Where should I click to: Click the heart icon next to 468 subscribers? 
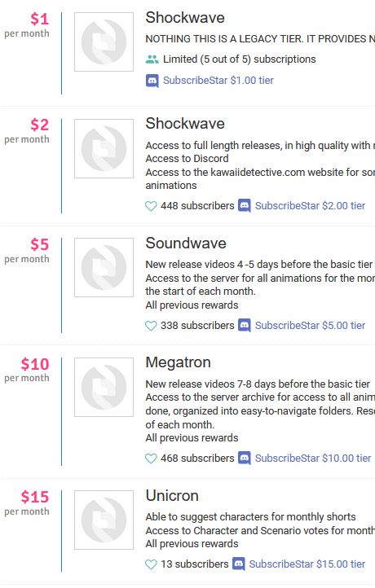151,459
